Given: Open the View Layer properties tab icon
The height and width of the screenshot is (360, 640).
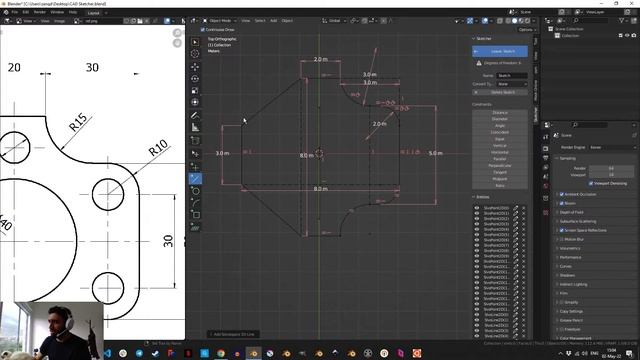Looking at the screenshot, I should [x=546, y=167].
